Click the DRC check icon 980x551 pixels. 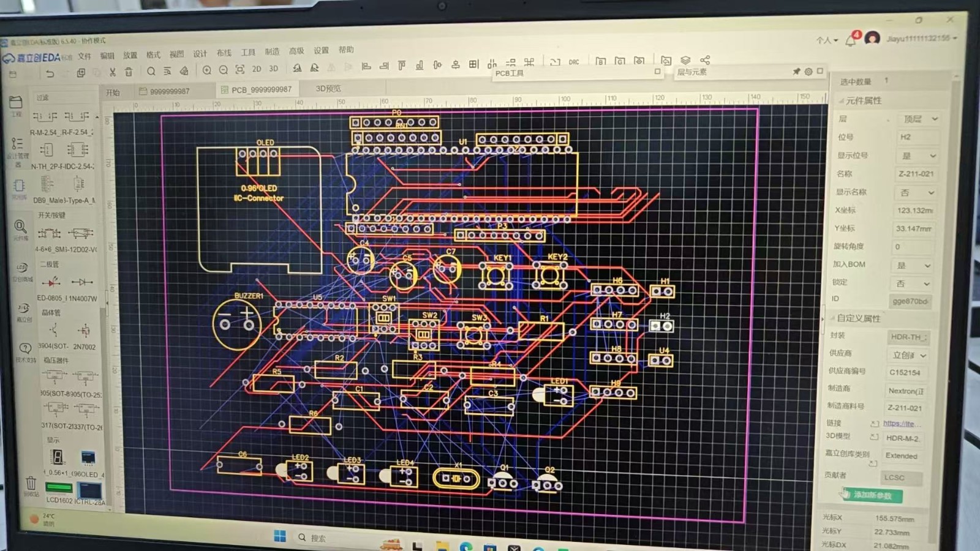click(574, 62)
